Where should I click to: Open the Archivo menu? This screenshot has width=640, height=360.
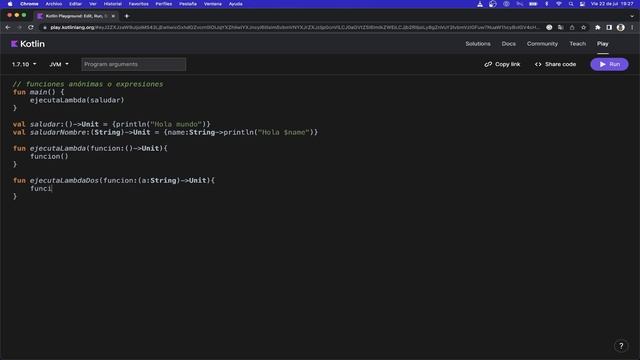click(x=53, y=4)
